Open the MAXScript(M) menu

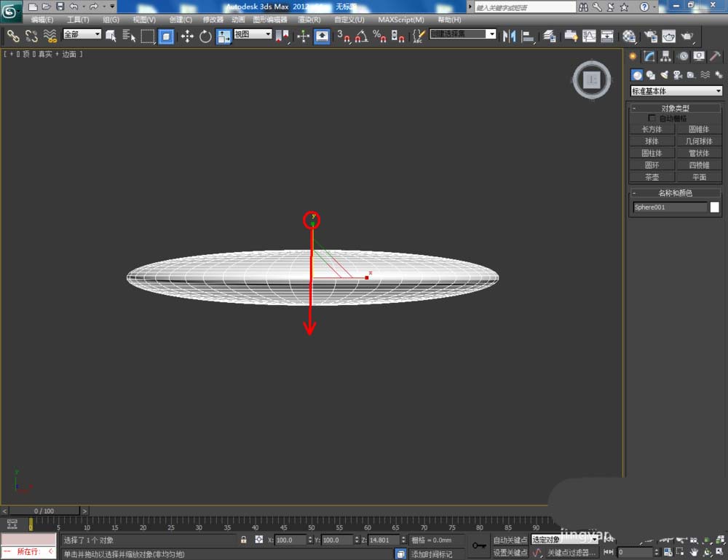[x=400, y=20]
